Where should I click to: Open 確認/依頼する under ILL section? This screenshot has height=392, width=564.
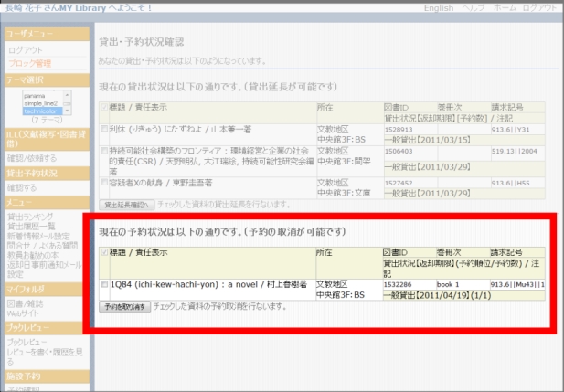(32, 158)
